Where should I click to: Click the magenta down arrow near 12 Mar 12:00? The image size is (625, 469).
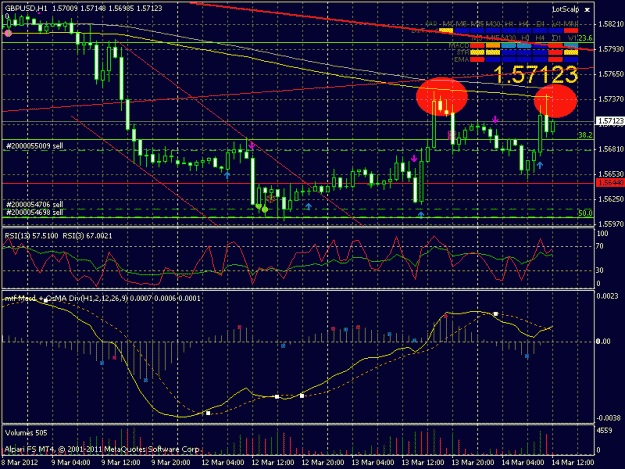click(x=252, y=145)
